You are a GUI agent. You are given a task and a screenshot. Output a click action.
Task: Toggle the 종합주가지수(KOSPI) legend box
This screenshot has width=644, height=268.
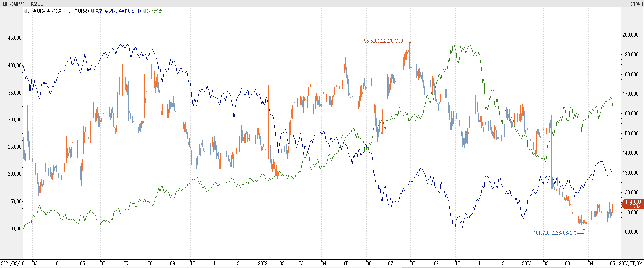(93, 11)
